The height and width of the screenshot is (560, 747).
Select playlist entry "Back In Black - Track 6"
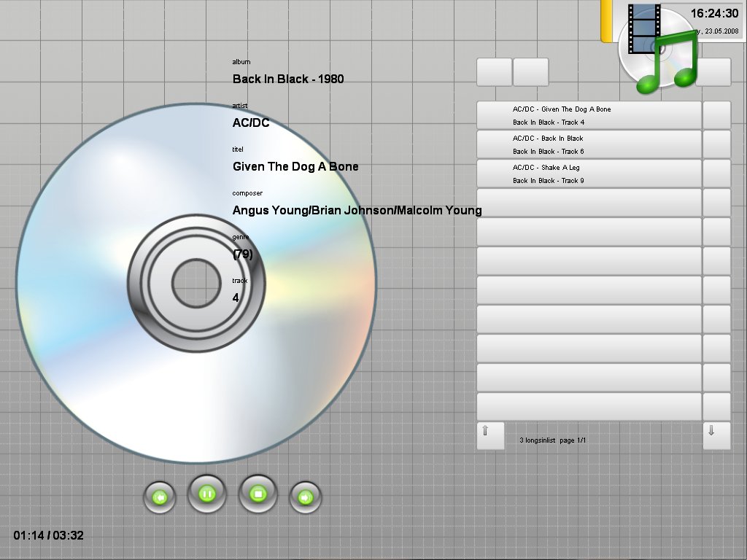(589, 144)
